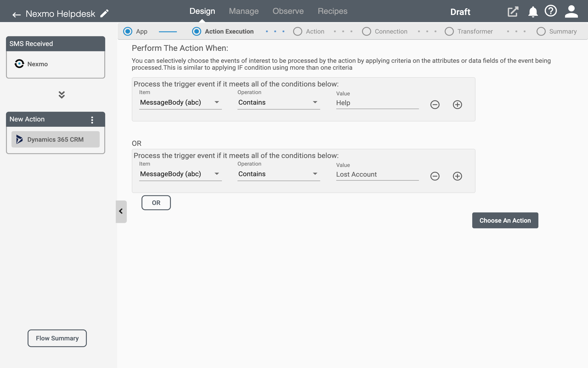Select the Dynamics 365 CRM action card

tap(55, 139)
